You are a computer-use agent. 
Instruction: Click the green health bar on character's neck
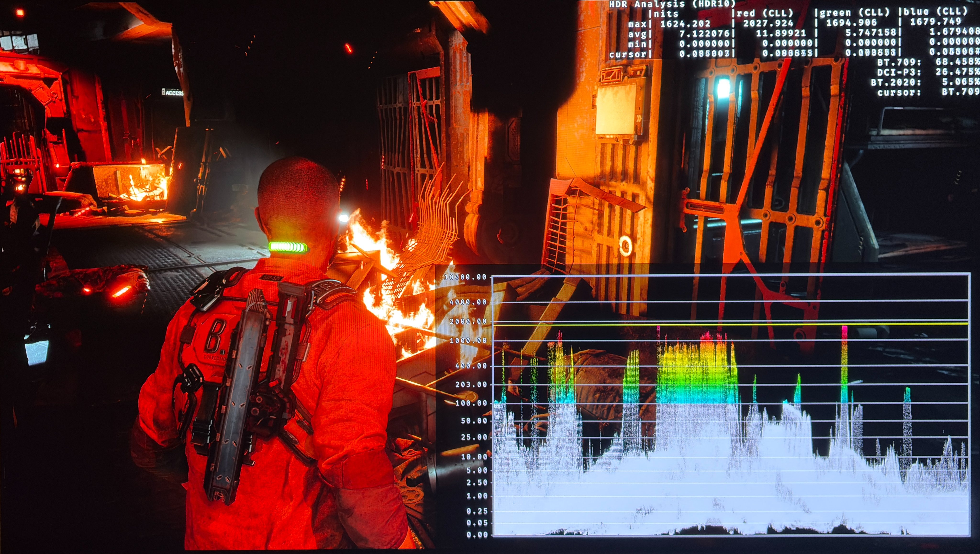[288, 247]
